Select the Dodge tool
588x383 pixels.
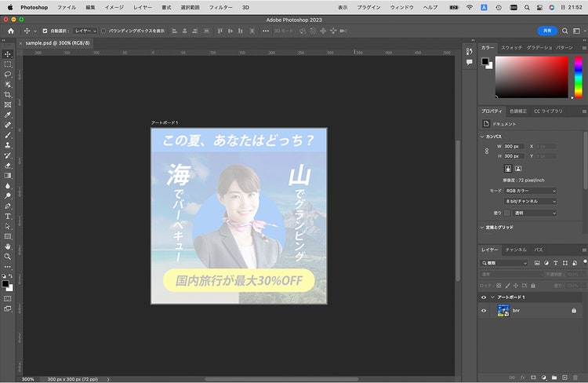[8, 196]
